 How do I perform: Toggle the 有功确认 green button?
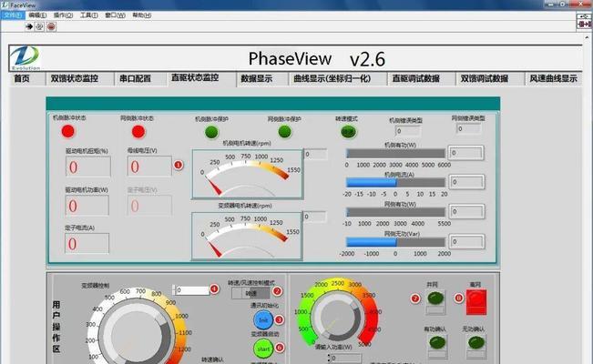437,346
